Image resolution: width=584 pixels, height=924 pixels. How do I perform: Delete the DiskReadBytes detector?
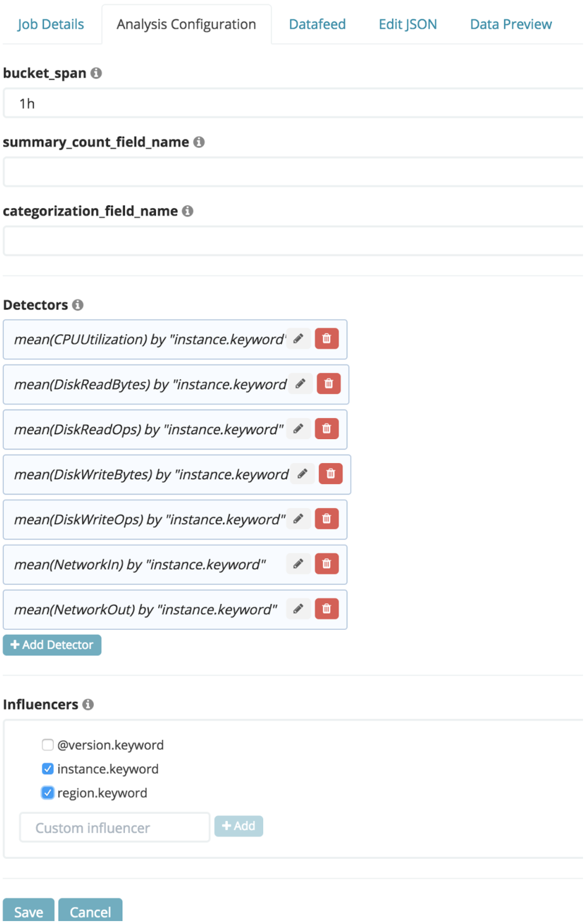pyautogui.click(x=329, y=384)
